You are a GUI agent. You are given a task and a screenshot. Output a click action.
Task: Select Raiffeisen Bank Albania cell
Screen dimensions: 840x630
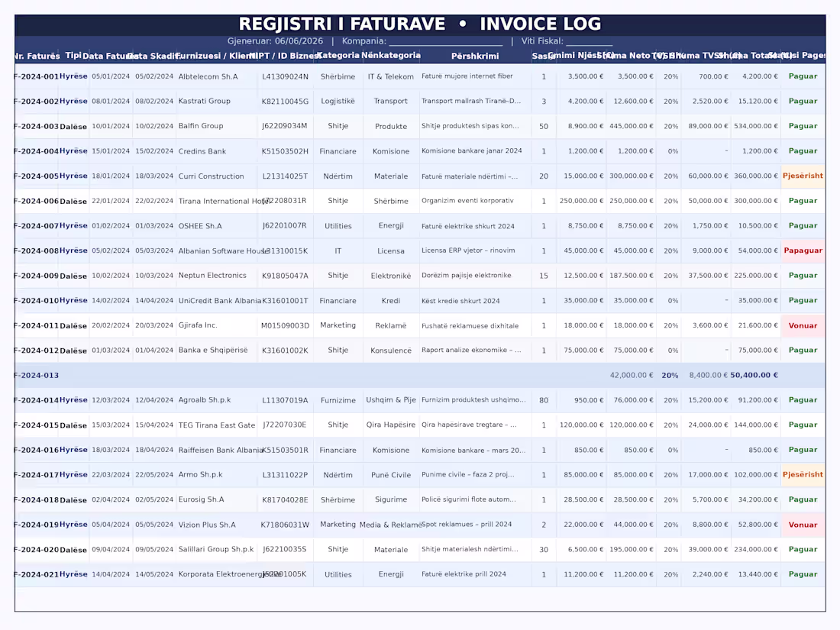pos(221,450)
